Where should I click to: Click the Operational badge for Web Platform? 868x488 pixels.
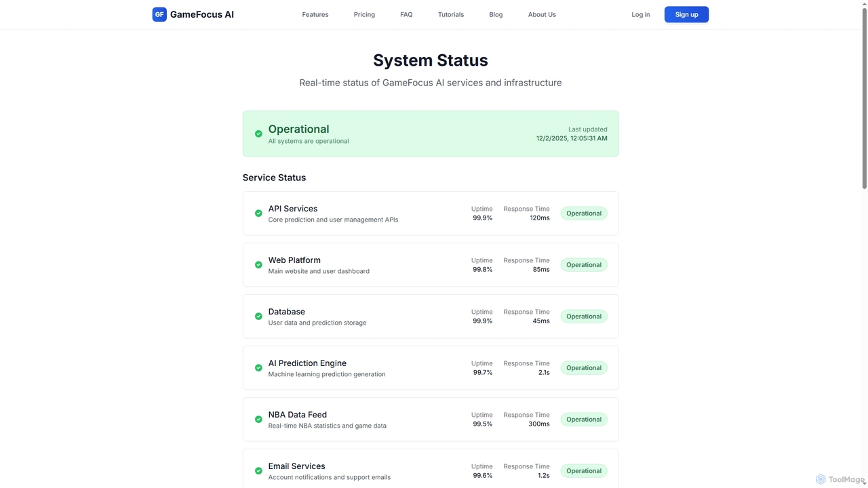point(584,265)
